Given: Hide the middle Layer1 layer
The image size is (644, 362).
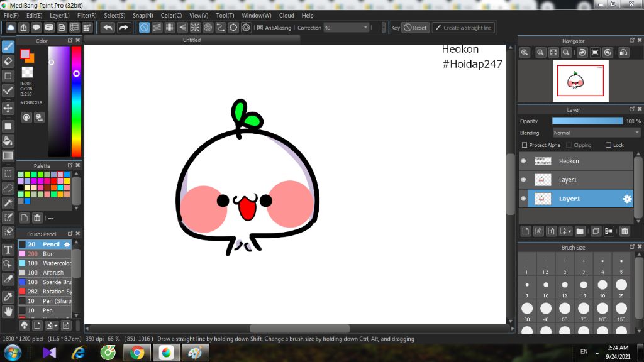Looking at the screenshot, I should pyautogui.click(x=523, y=180).
